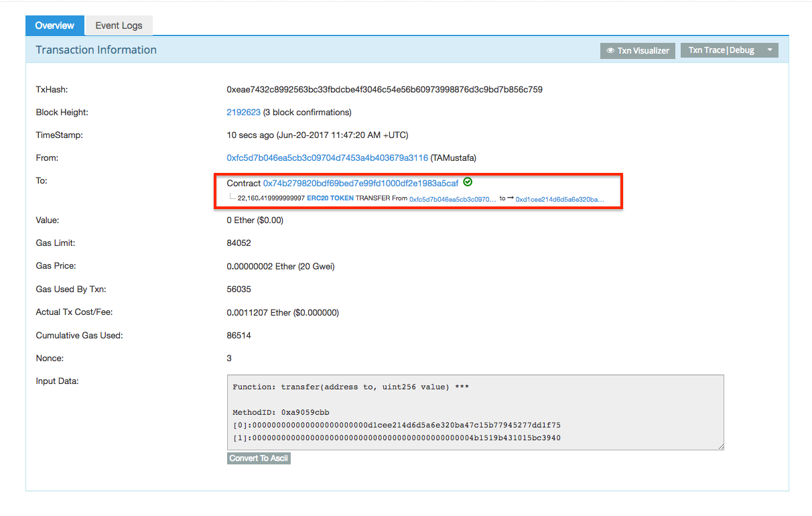Click the '(3 block confirmations)' text
812x516 pixels.
[307, 112]
